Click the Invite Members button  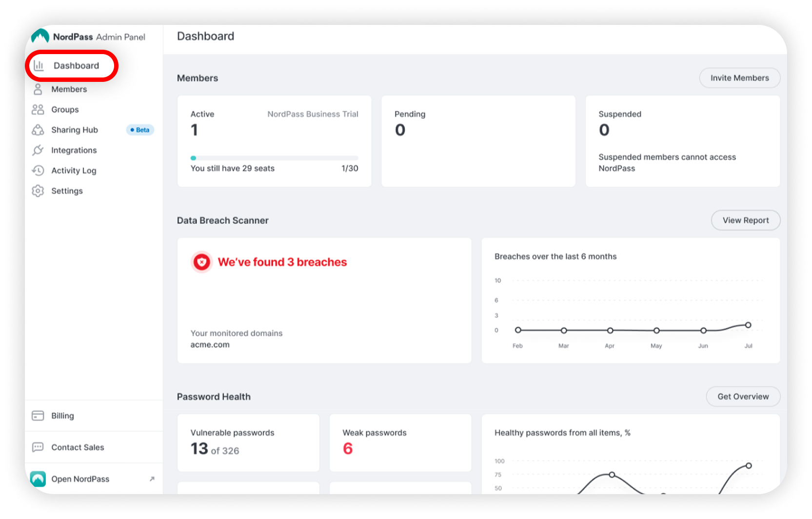pos(739,78)
